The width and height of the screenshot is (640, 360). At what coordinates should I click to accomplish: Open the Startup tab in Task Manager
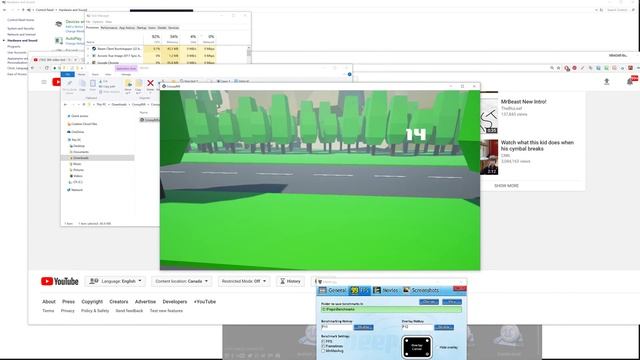[x=142, y=28]
